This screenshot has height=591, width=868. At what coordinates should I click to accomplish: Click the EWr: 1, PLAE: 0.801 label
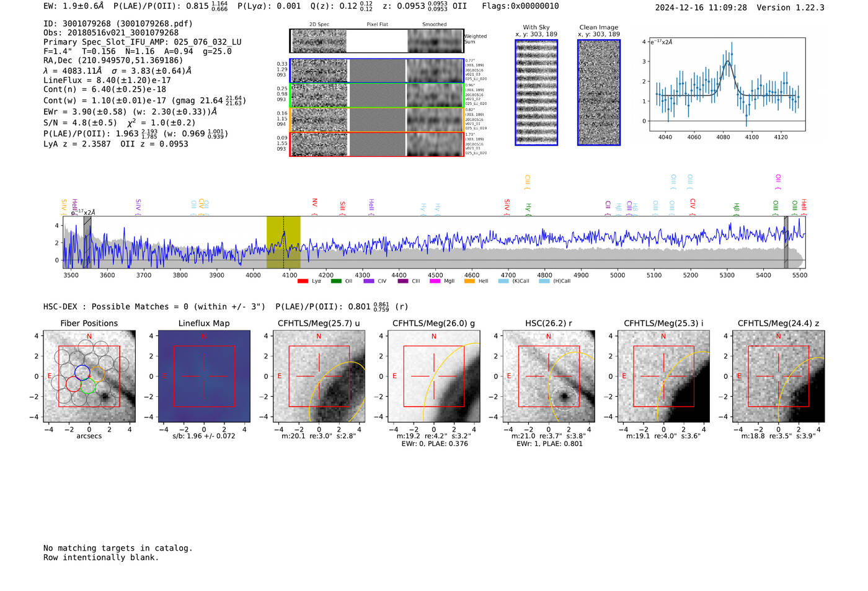[549, 443]
